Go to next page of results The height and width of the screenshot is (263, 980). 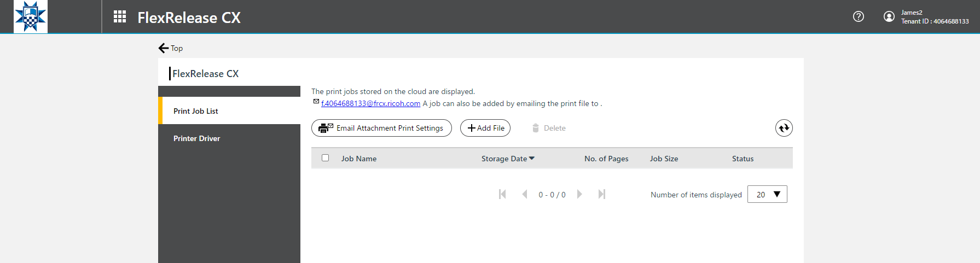point(579,194)
